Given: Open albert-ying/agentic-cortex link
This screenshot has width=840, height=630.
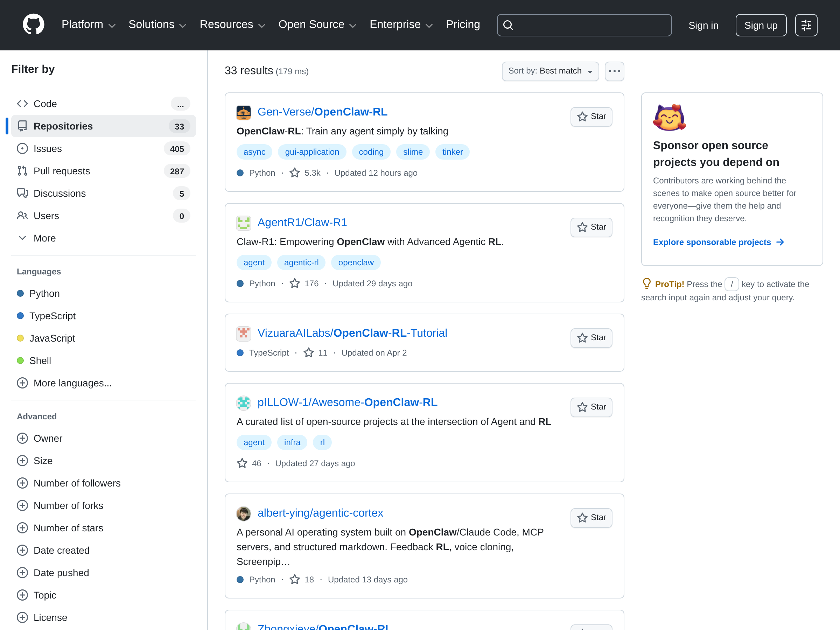Looking at the screenshot, I should [x=320, y=513].
